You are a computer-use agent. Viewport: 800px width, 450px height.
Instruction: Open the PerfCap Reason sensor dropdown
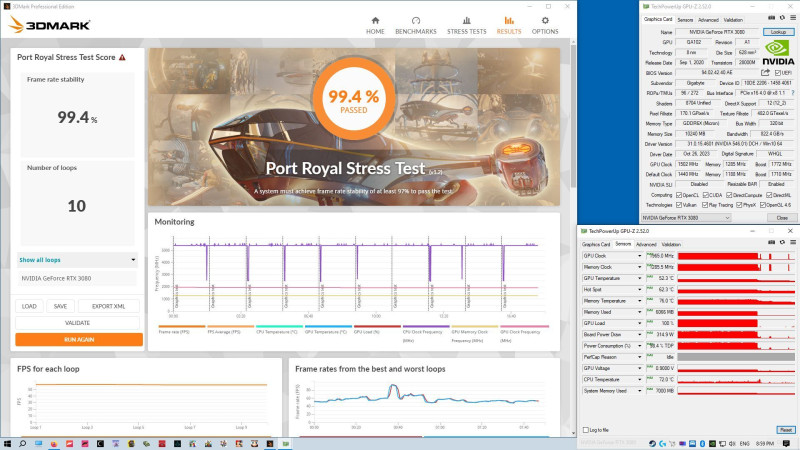click(639, 357)
